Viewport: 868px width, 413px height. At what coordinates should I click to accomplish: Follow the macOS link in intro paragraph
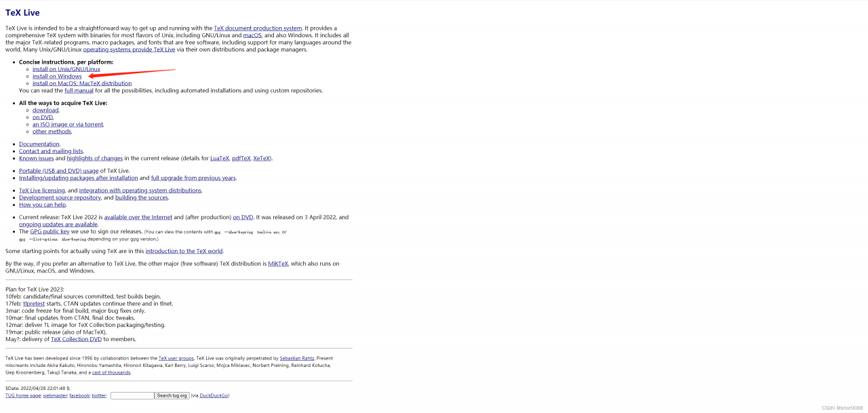pos(252,35)
